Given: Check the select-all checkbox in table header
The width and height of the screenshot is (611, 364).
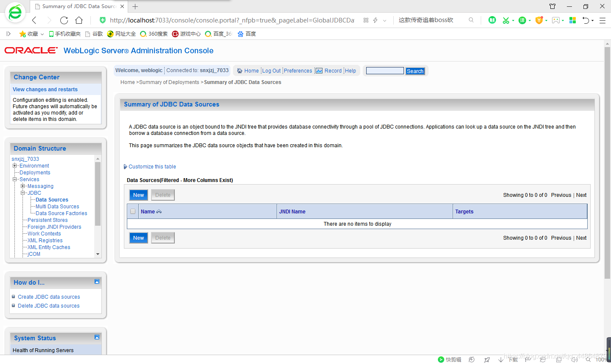Looking at the screenshot, I should point(133,211).
